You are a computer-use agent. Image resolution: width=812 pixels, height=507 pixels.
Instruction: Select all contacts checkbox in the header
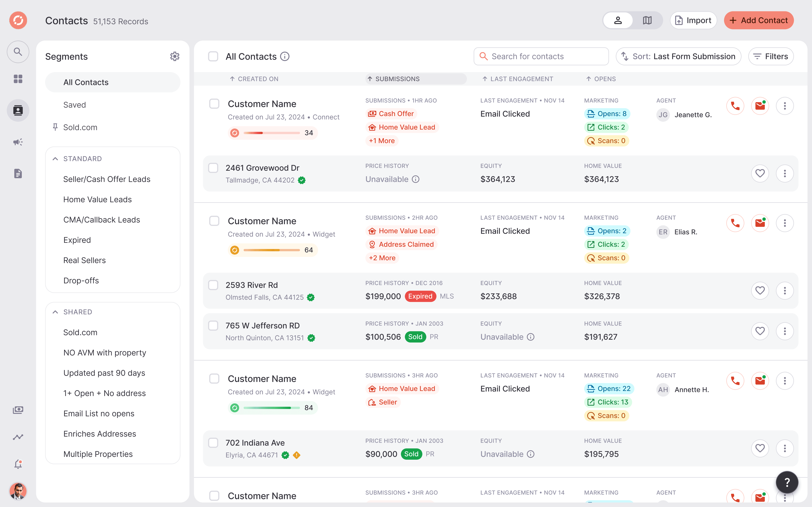(213, 56)
